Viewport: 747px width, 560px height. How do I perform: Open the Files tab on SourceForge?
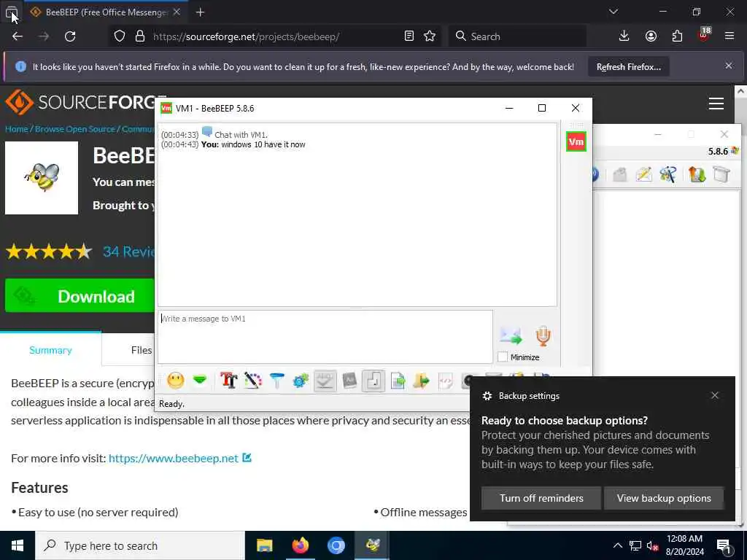tap(141, 350)
